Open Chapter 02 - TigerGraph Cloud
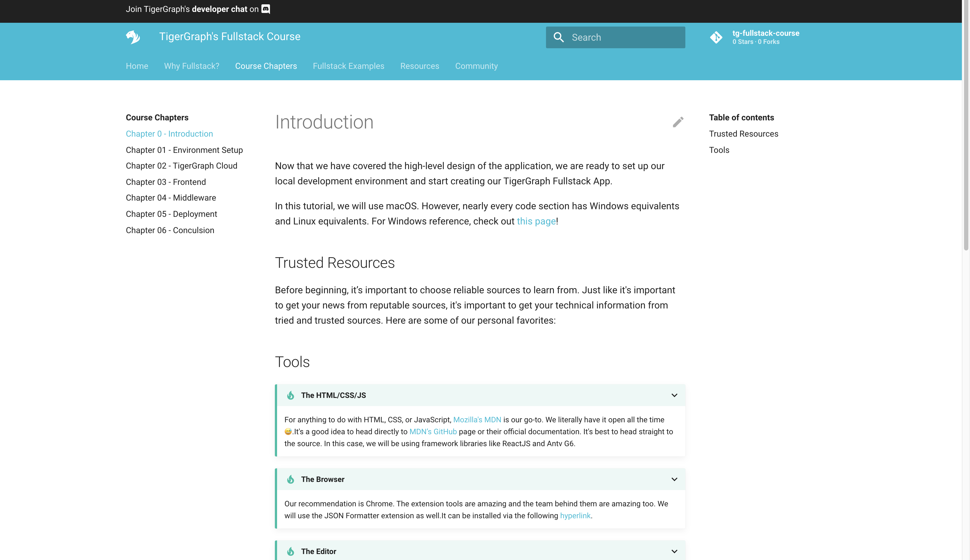This screenshot has height=560, width=970. [182, 166]
